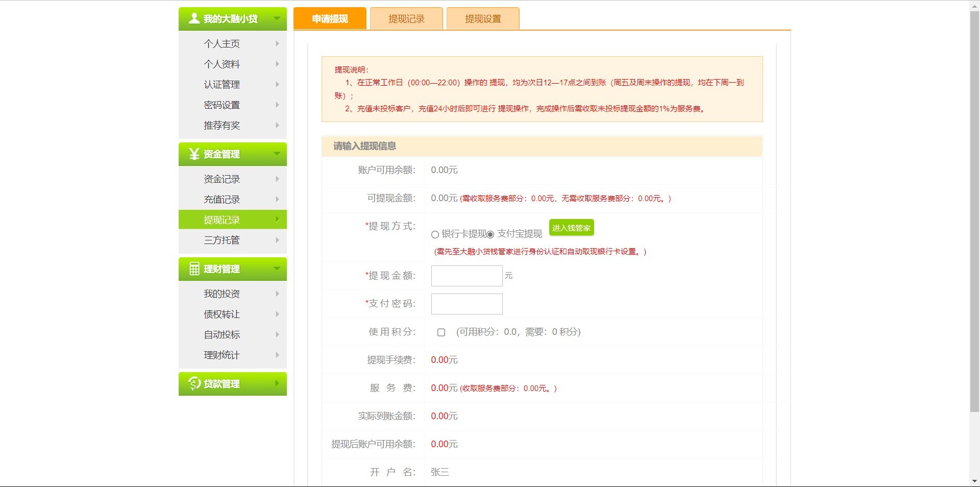Open 密码设置 menu item

(222, 105)
